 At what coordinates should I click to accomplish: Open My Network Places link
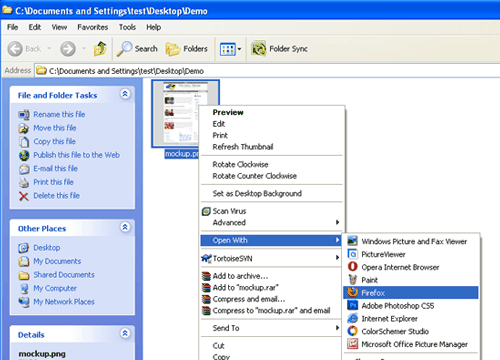(64, 302)
